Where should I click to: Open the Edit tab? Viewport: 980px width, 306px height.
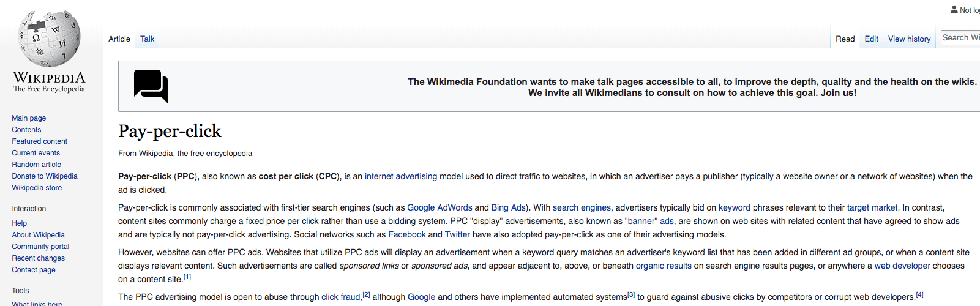coord(871,39)
